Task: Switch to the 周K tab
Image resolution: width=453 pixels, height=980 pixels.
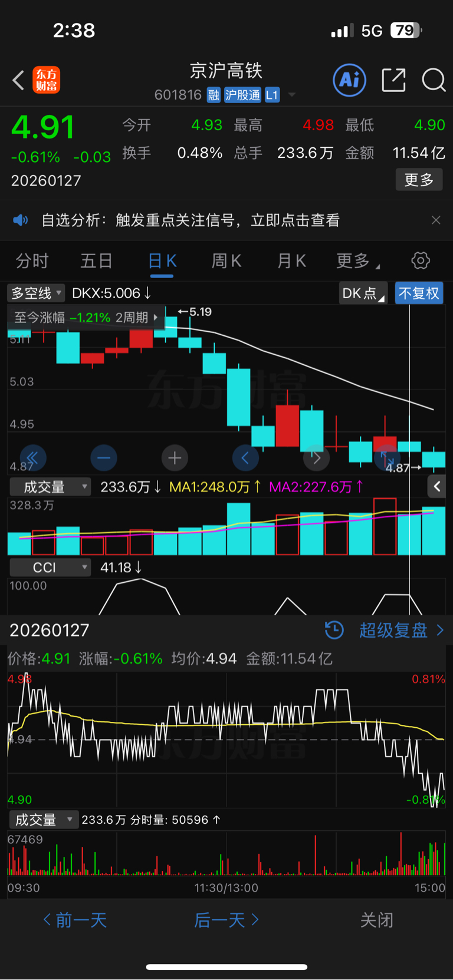Action: [x=226, y=261]
